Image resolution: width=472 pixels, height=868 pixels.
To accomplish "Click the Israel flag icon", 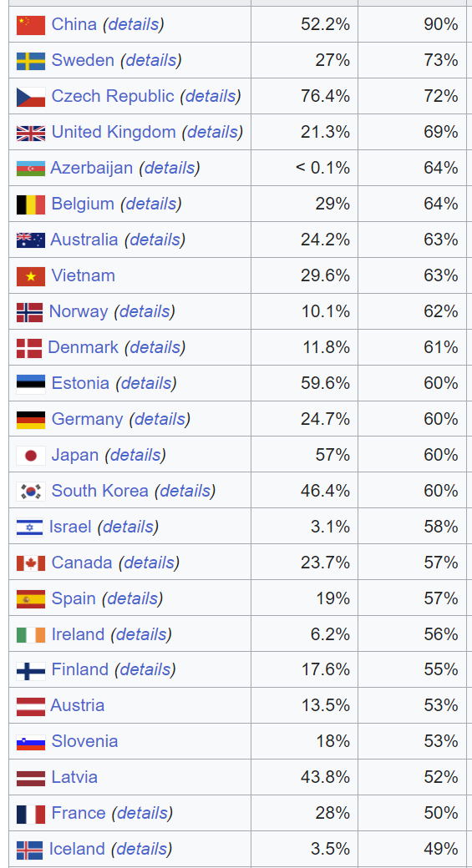I will tap(29, 527).
